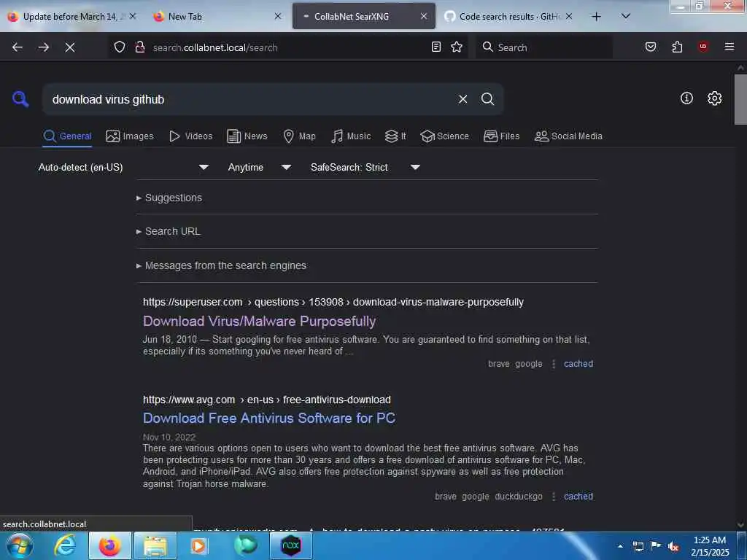
Task: Switch to Videos search category
Action: (191, 136)
